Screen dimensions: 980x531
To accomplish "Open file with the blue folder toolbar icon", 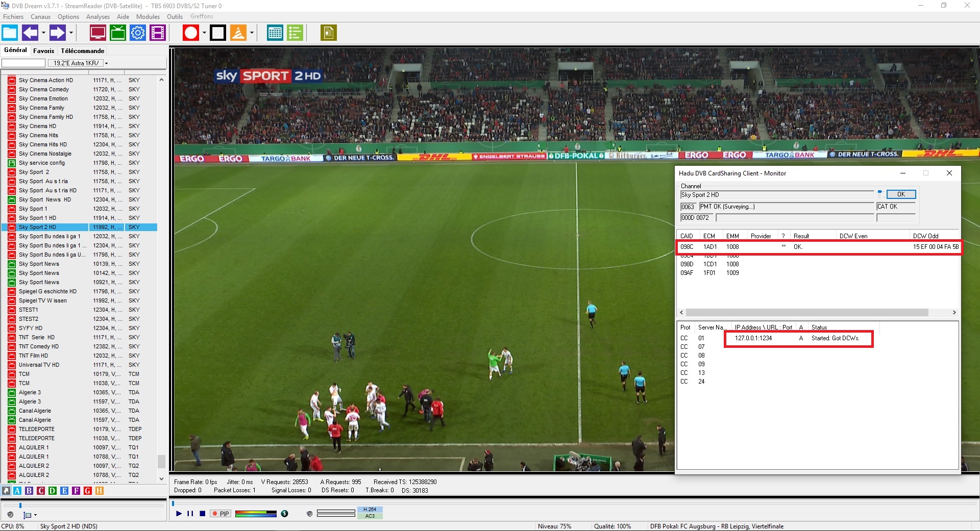I will click(x=10, y=33).
